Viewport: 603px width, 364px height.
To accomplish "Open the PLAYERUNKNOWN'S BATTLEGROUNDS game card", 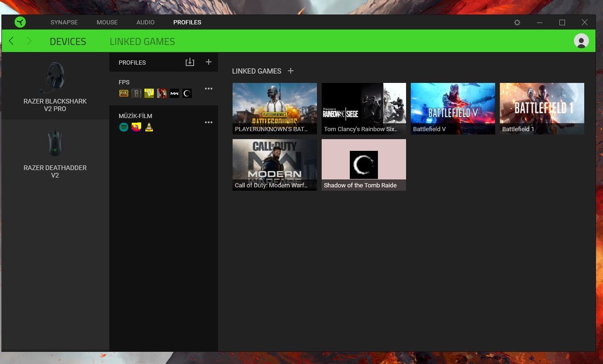I will (275, 109).
